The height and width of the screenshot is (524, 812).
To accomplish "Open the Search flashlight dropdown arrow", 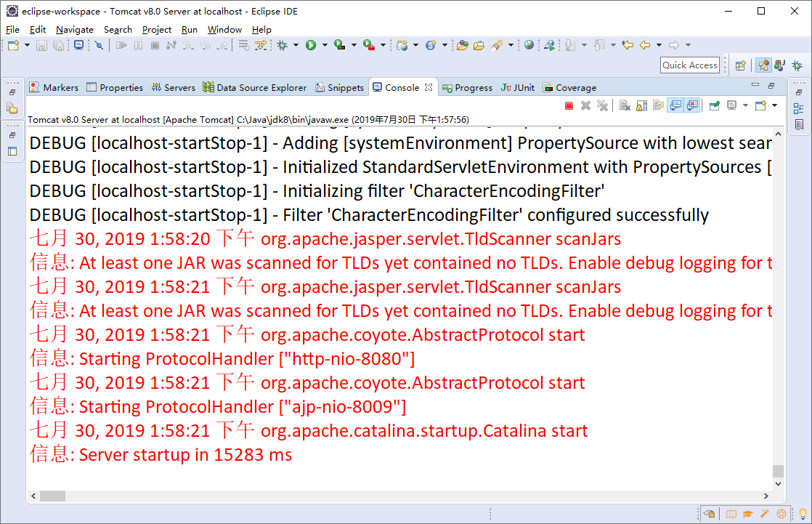I will point(511,46).
